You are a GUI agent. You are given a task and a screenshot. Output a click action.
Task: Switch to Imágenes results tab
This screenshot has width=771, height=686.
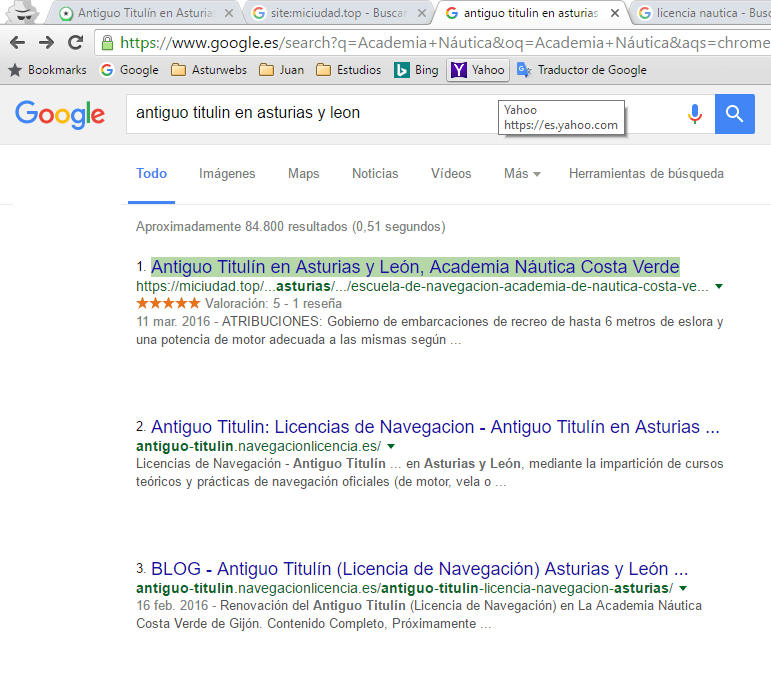pos(227,174)
